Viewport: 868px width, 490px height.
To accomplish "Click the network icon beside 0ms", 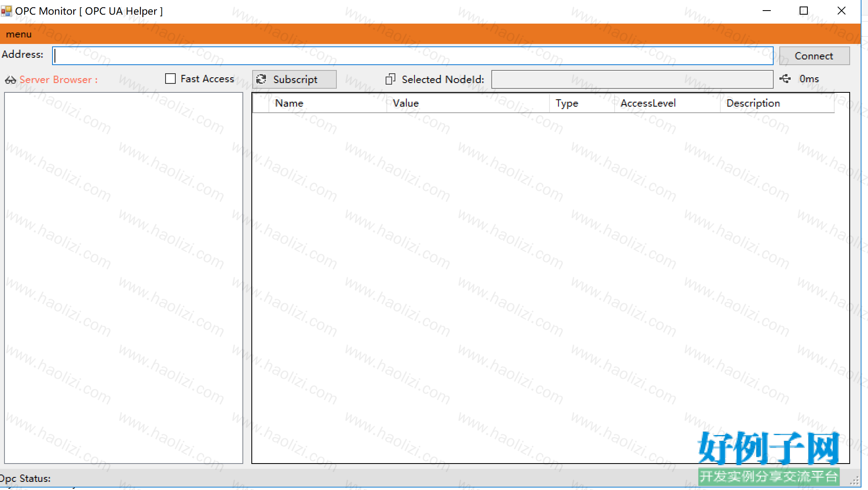I will point(785,79).
